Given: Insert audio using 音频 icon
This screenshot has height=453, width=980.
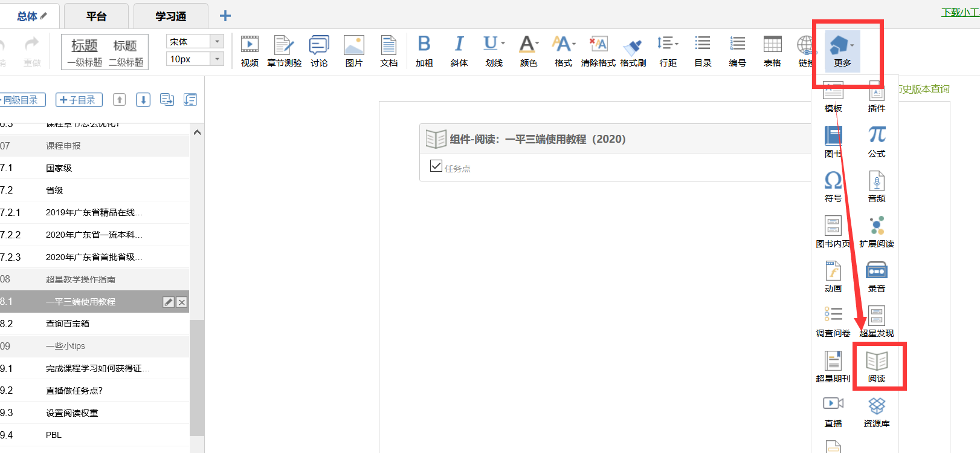Looking at the screenshot, I should tap(877, 186).
